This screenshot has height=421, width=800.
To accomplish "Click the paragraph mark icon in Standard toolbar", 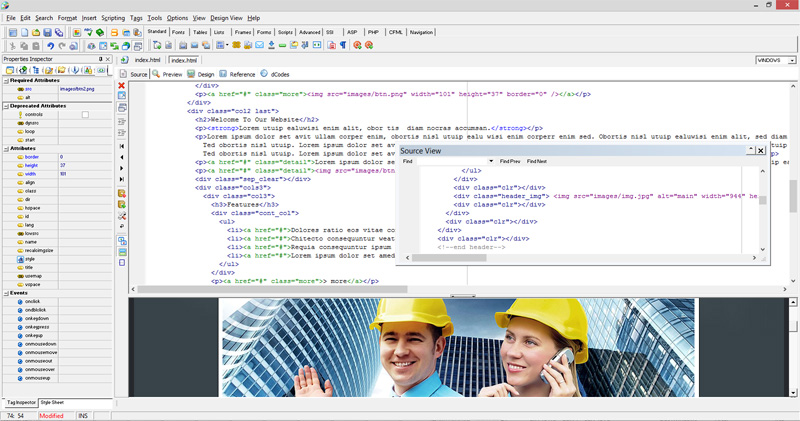I will pos(342,45).
